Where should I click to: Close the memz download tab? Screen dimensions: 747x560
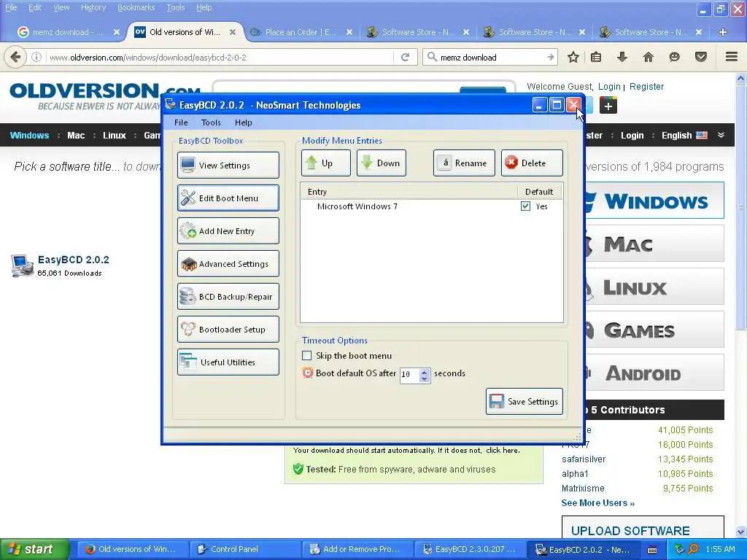tap(117, 32)
